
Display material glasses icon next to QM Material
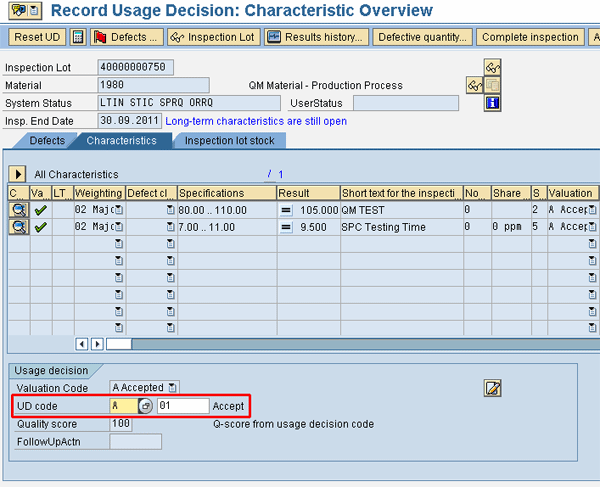pos(474,85)
